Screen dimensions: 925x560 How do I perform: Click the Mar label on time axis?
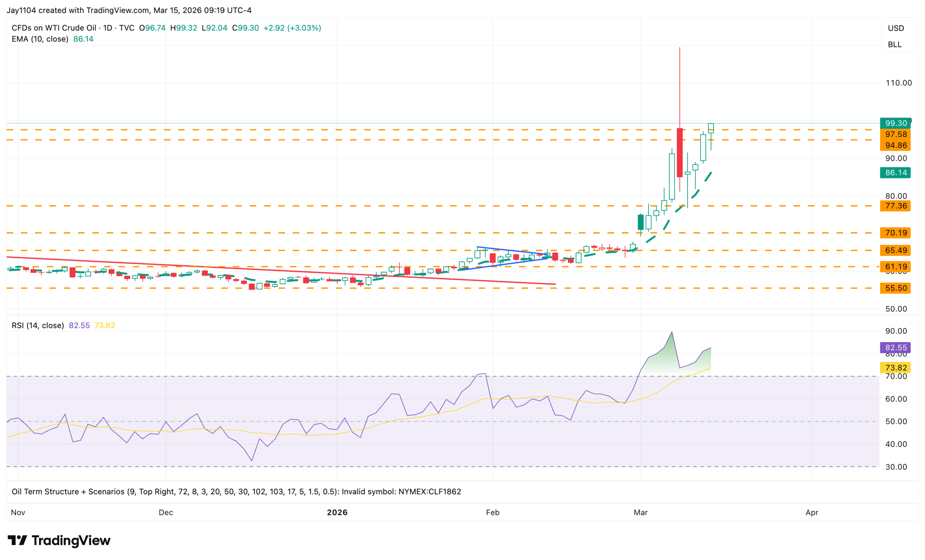click(640, 512)
